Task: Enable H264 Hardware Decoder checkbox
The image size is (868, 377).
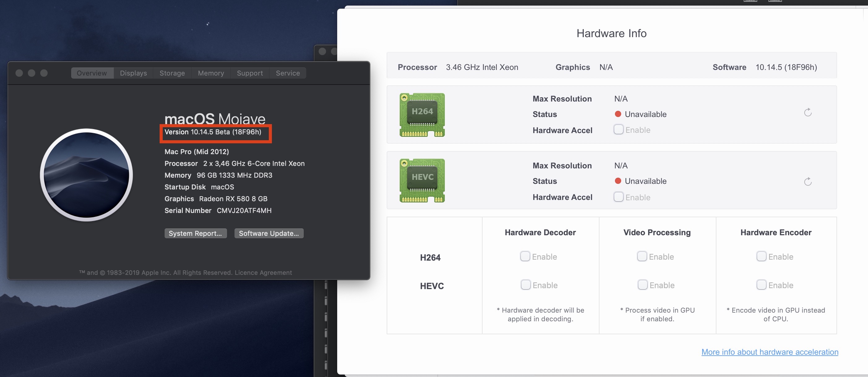Action: [x=525, y=256]
